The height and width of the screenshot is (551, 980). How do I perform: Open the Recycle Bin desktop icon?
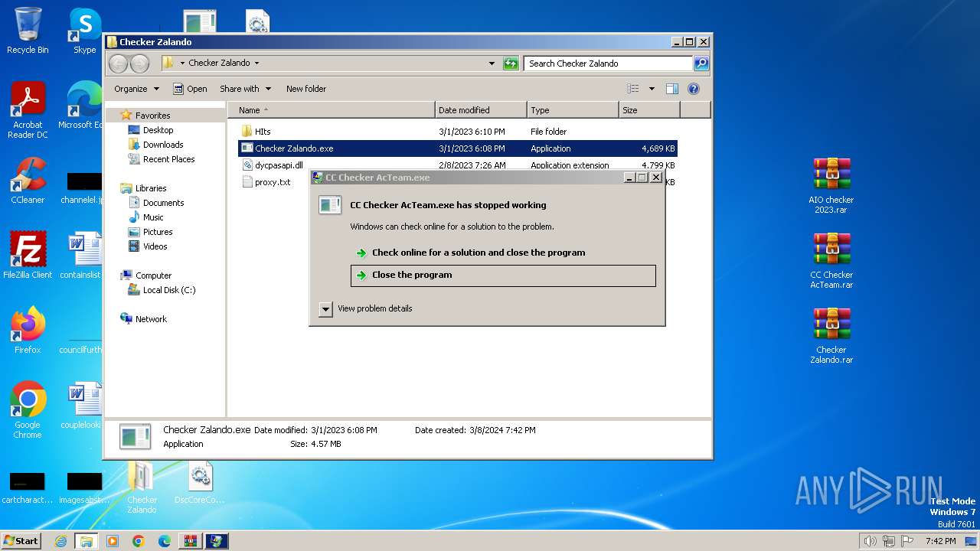[x=28, y=31]
